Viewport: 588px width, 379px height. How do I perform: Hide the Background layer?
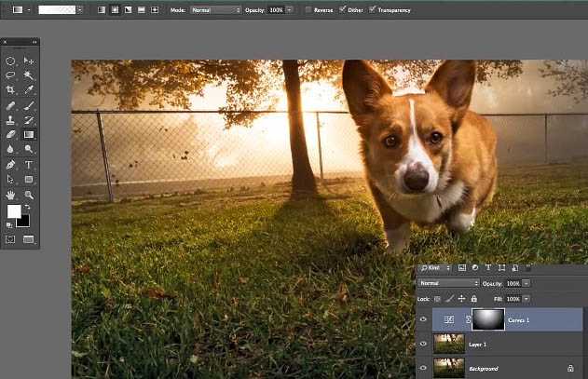click(x=424, y=369)
